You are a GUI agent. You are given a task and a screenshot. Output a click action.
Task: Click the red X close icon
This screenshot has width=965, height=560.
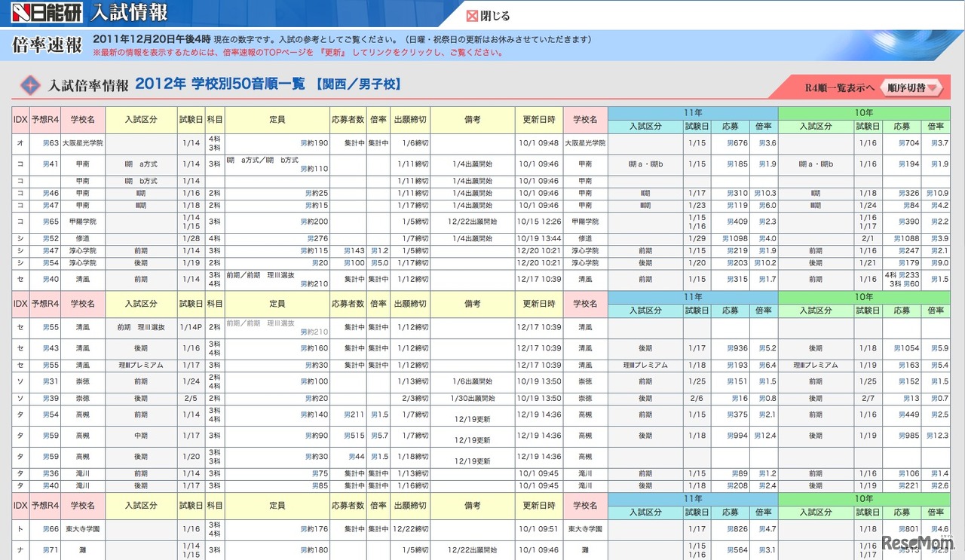[x=472, y=16]
